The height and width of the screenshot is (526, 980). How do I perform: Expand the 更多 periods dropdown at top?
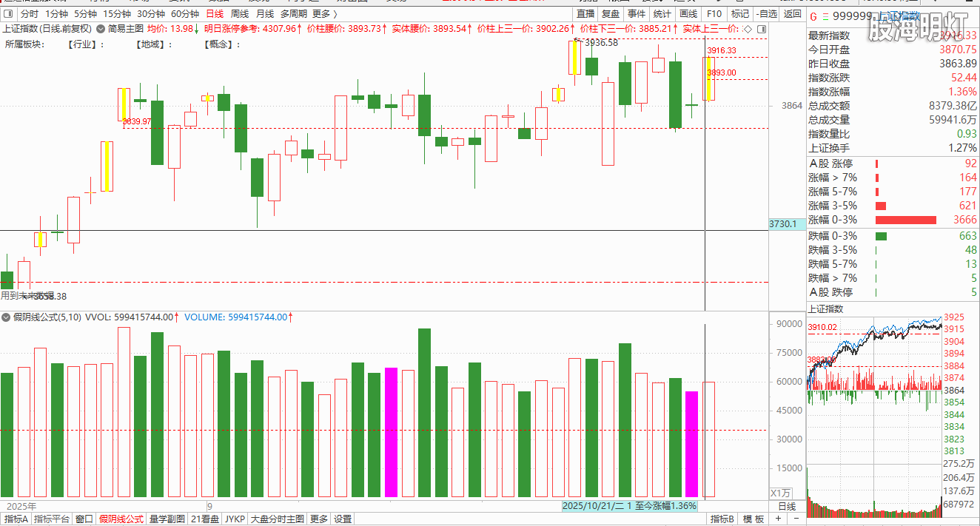[325, 14]
